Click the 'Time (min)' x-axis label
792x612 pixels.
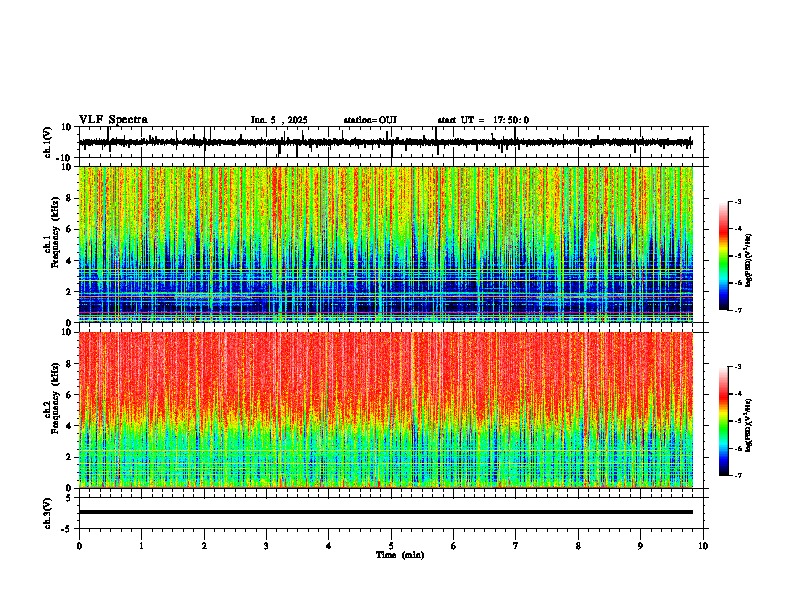click(400, 555)
